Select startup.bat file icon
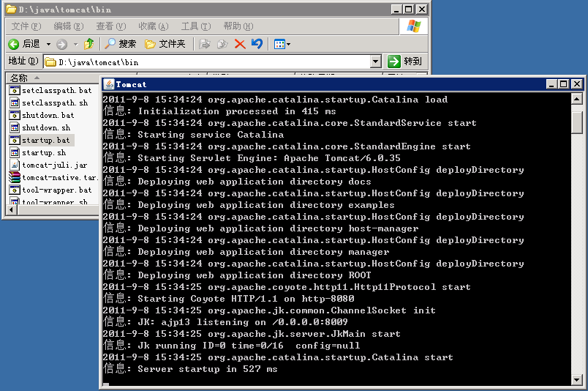 click(x=14, y=140)
